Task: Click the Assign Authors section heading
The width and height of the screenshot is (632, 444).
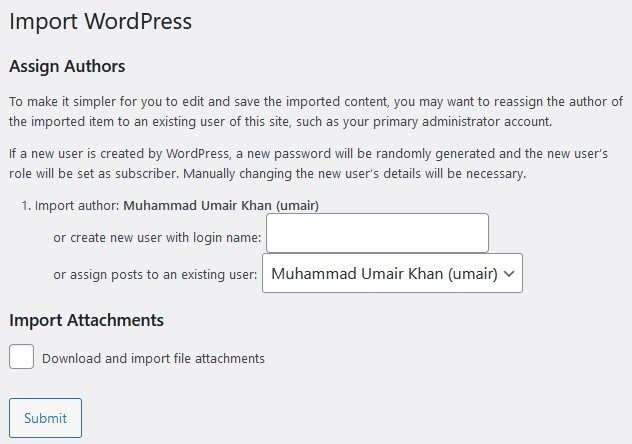Action: click(x=67, y=67)
